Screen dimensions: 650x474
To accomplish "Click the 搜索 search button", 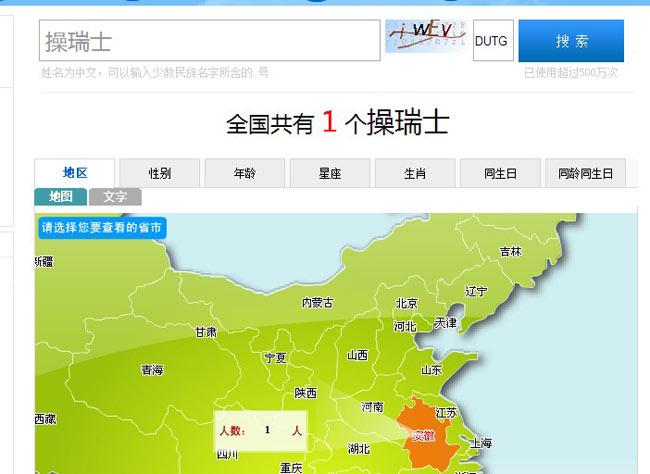I will point(571,41).
